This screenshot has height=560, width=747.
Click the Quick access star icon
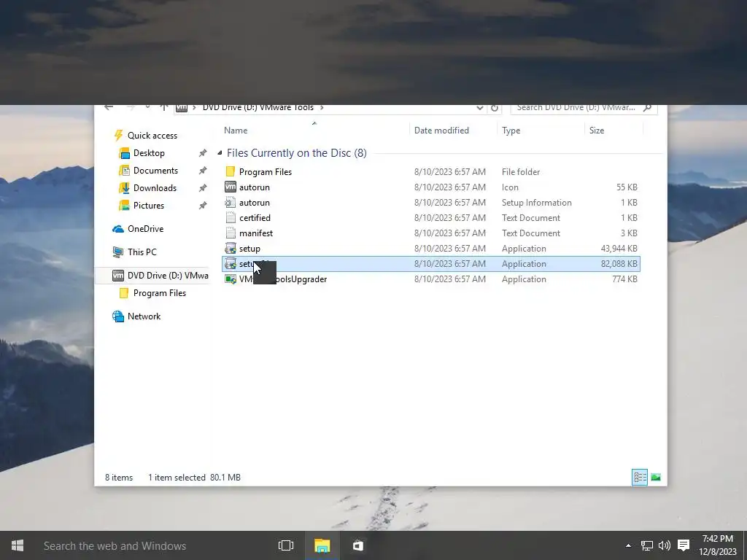(118, 135)
